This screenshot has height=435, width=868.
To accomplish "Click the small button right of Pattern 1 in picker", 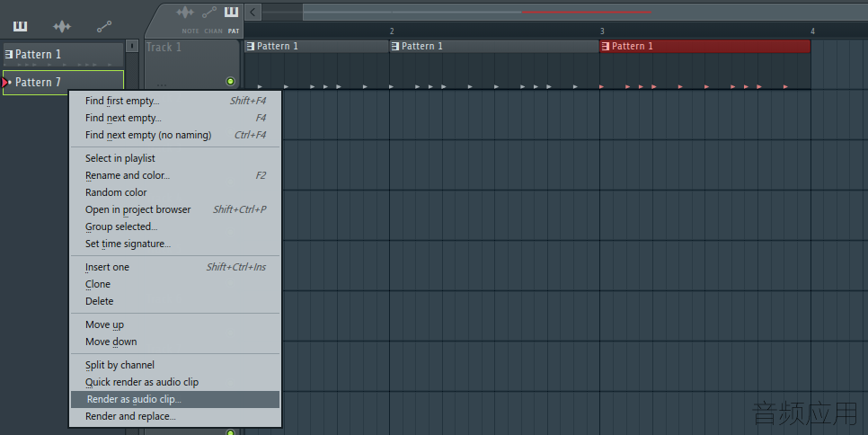I will [132, 46].
